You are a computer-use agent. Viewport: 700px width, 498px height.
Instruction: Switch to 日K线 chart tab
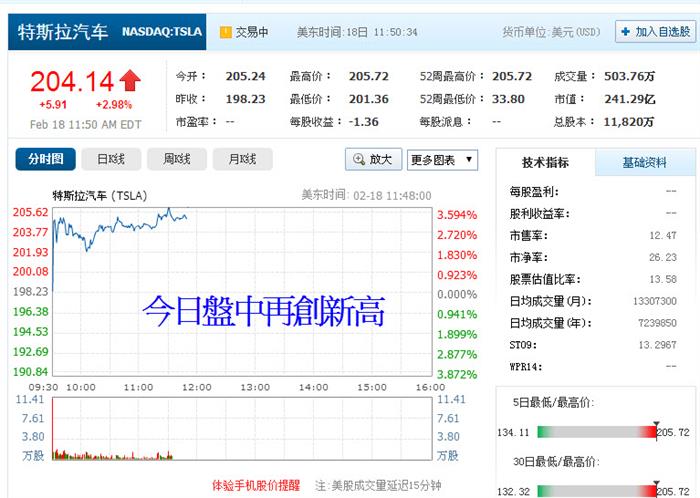(111, 159)
